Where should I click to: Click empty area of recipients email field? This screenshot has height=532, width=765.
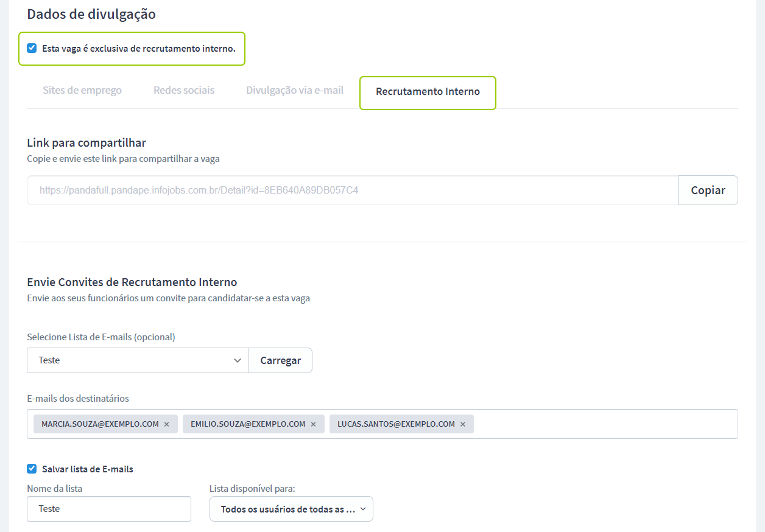coord(603,424)
